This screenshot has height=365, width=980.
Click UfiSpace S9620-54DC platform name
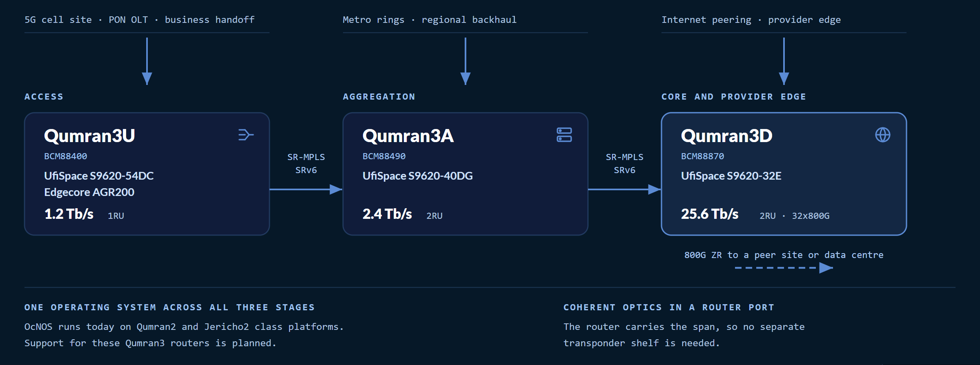99,176
